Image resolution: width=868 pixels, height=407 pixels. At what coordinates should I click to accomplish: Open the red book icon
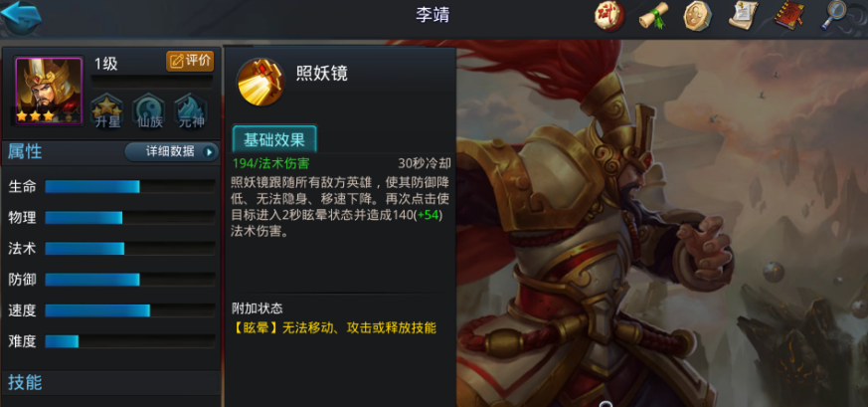pos(788,16)
